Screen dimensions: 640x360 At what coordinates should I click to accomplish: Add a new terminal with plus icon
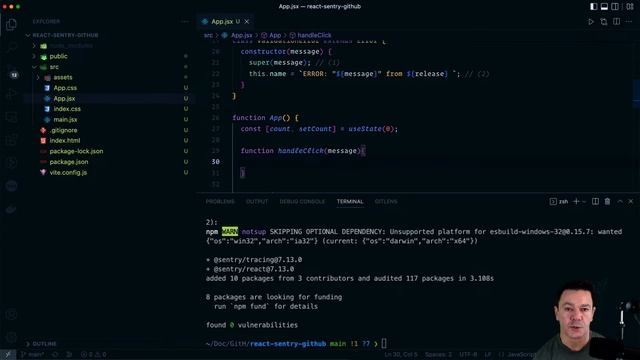[576, 201]
